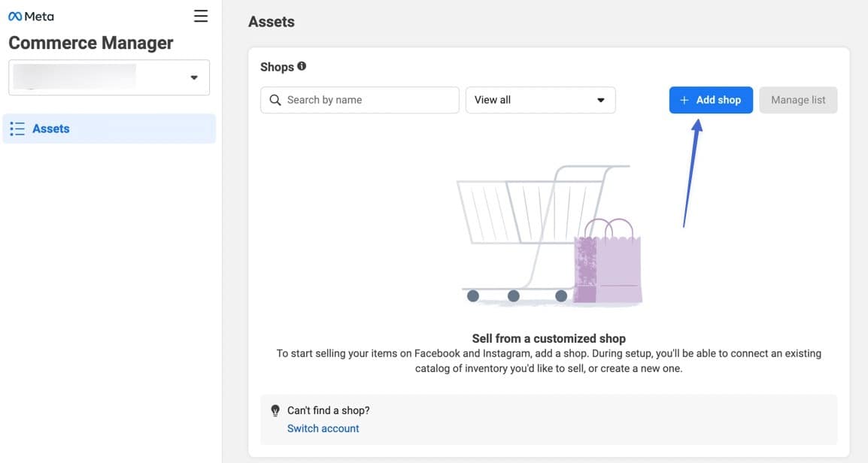
Task: Click the Commerce Manager title
Action: 91,43
